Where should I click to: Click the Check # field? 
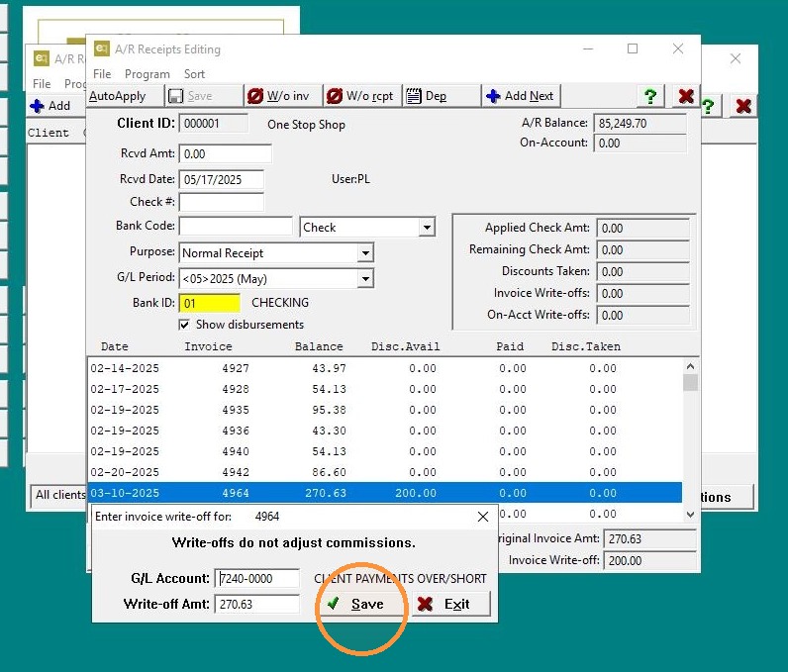(x=221, y=202)
